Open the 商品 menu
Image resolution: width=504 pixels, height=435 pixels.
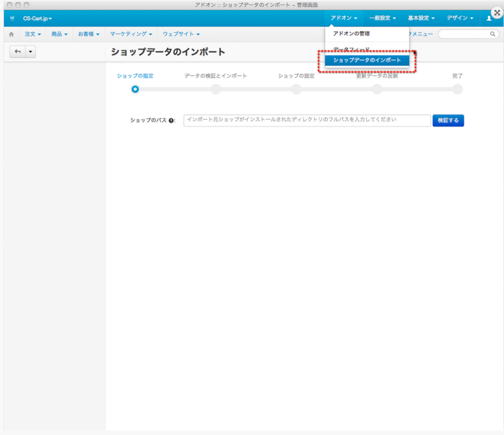[x=59, y=34]
